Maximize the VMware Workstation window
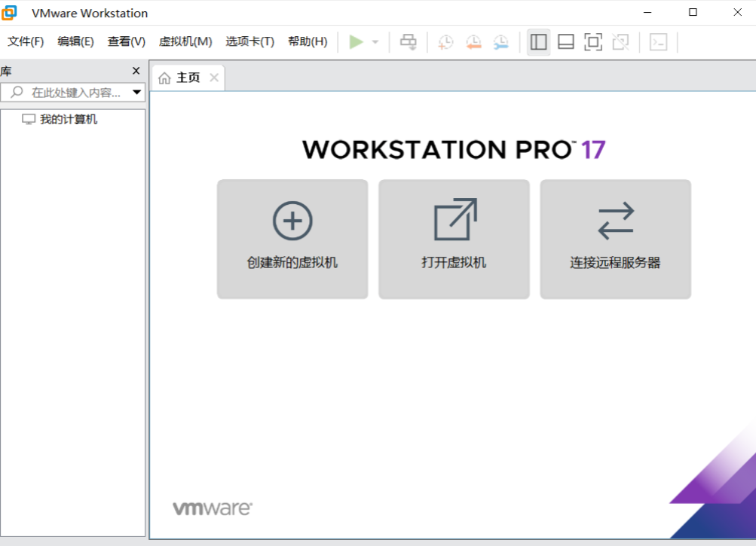 click(x=693, y=13)
